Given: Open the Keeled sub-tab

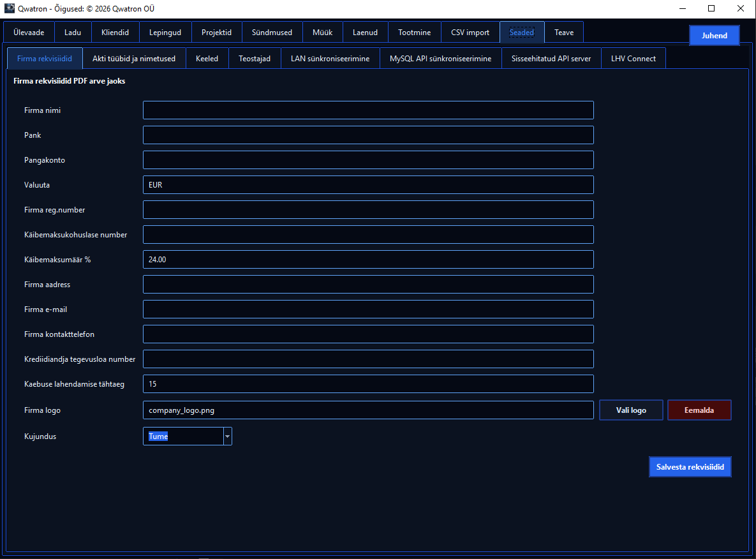Looking at the screenshot, I should point(207,58).
